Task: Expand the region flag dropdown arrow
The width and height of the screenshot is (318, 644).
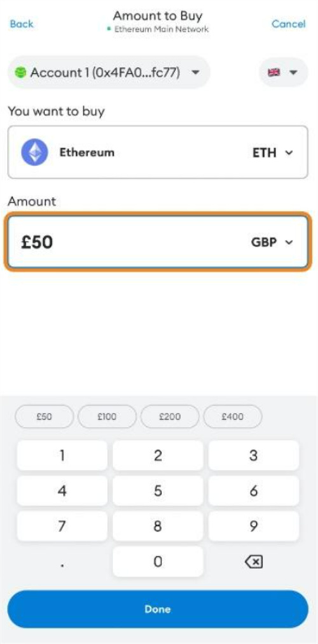Action: (x=293, y=72)
